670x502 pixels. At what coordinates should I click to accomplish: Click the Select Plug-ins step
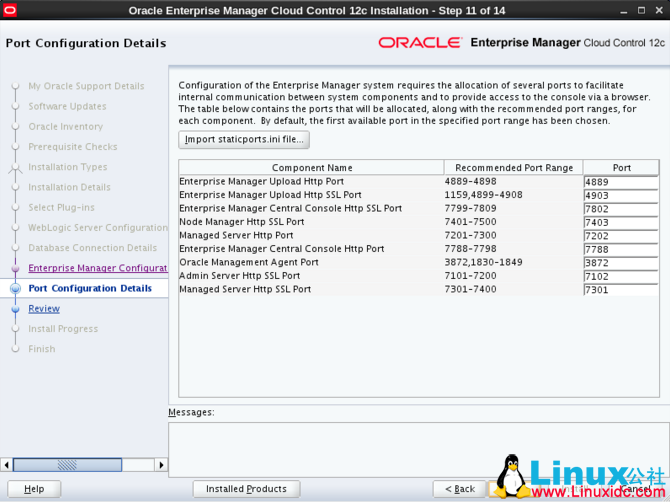(62, 207)
